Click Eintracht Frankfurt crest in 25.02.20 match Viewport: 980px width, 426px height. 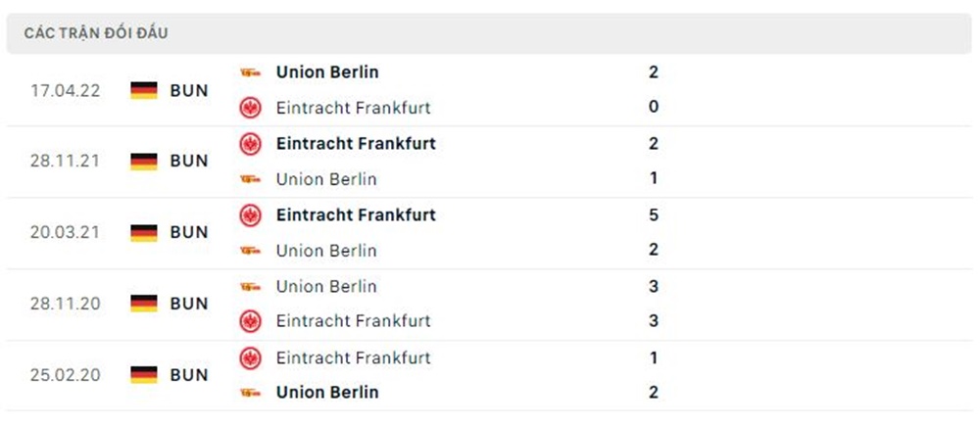point(250,357)
